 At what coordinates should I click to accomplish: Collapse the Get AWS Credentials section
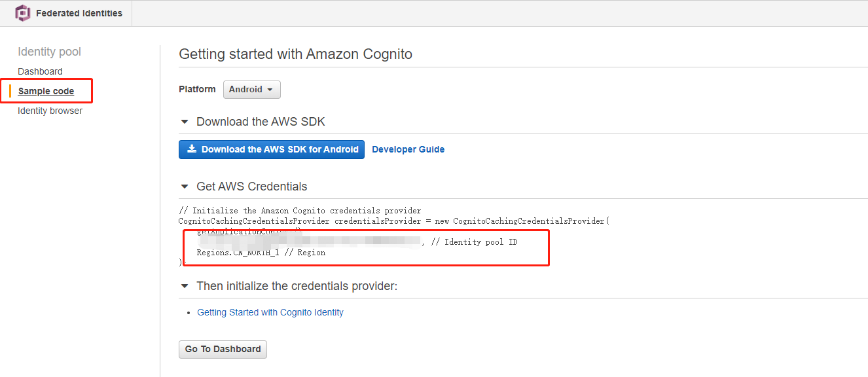pyautogui.click(x=184, y=187)
